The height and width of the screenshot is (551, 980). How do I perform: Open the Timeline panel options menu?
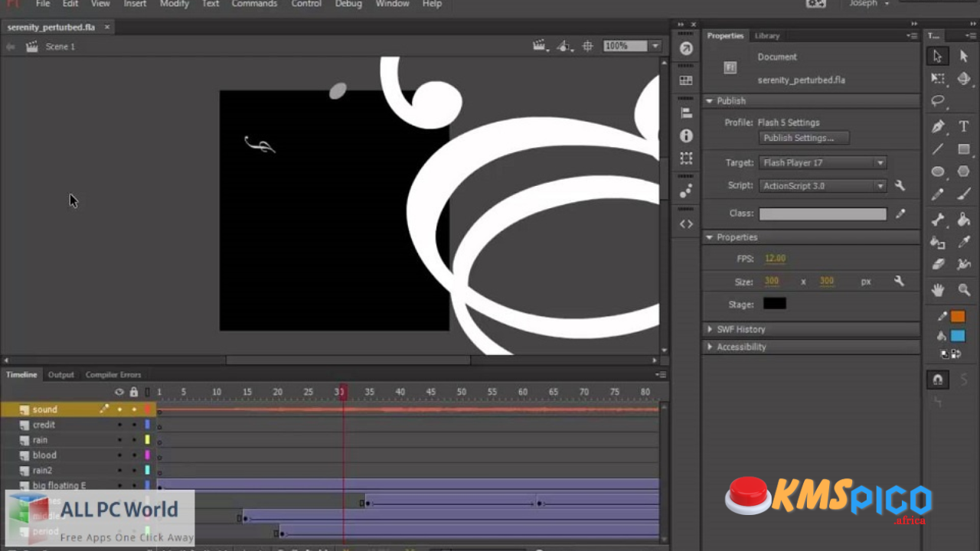click(x=661, y=375)
